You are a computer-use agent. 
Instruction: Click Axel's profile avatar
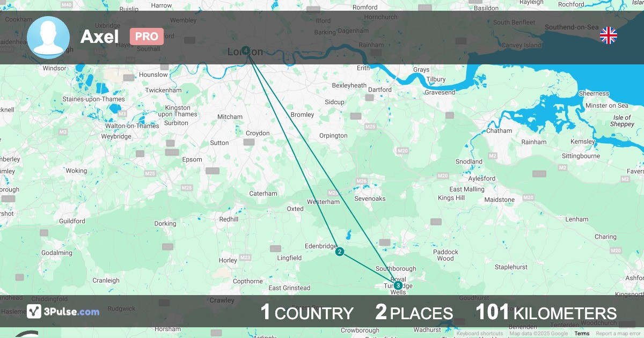click(48, 38)
